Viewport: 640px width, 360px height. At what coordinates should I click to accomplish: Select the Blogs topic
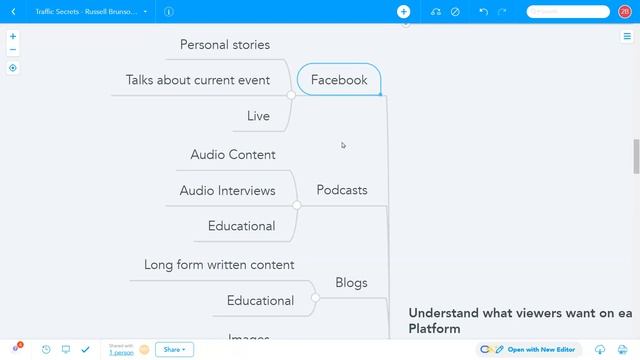coord(351,282)
